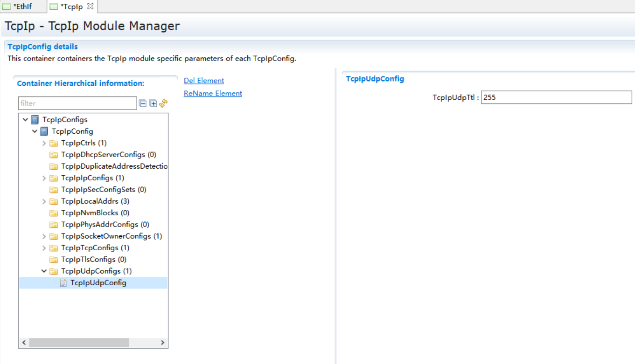Collapse the TcpIpConfig node
This screenshot has height=364, width=635.
(x=35, y=131)
